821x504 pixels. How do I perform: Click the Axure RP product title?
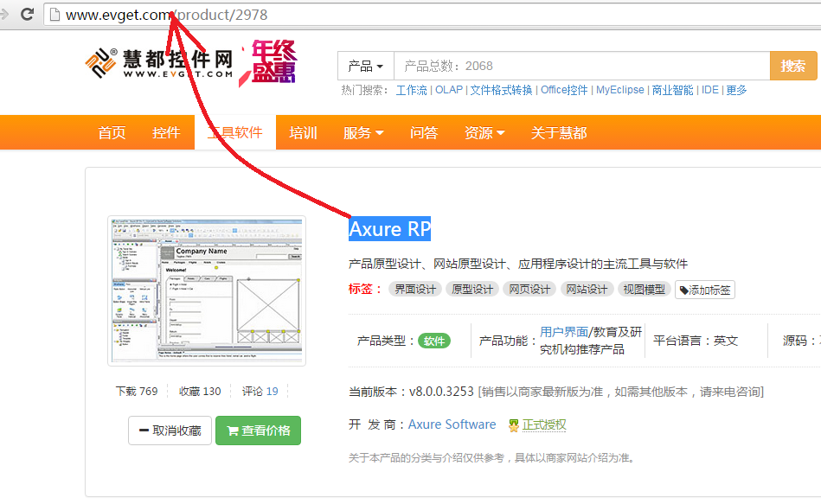tap(389, 229)
